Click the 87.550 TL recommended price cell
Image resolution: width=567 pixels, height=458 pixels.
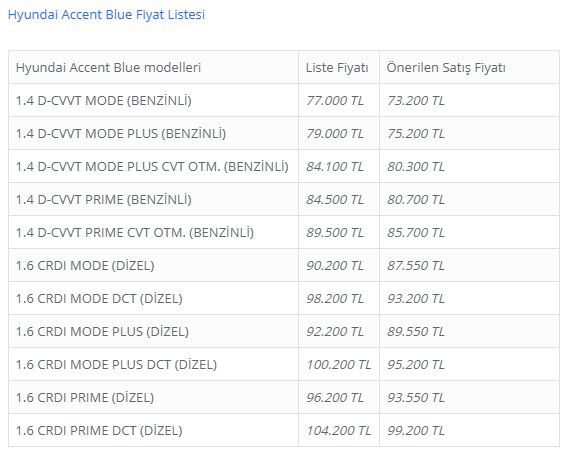click(469, 265)
